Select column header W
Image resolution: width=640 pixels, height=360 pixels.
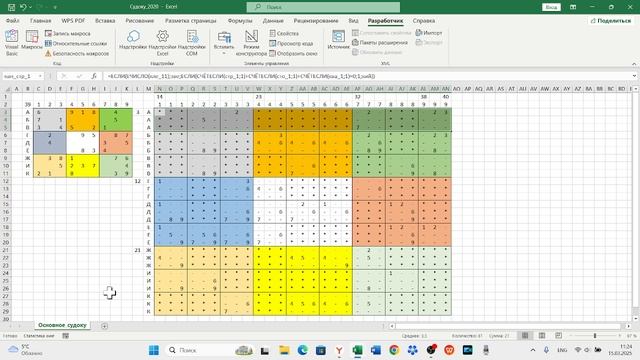(x=259, y=89)
